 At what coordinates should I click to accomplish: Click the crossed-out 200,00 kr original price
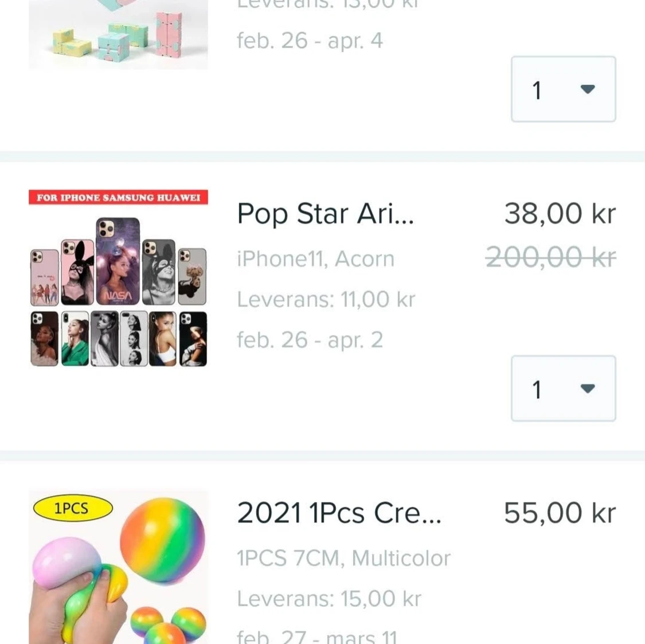click(x=550, y=257)
